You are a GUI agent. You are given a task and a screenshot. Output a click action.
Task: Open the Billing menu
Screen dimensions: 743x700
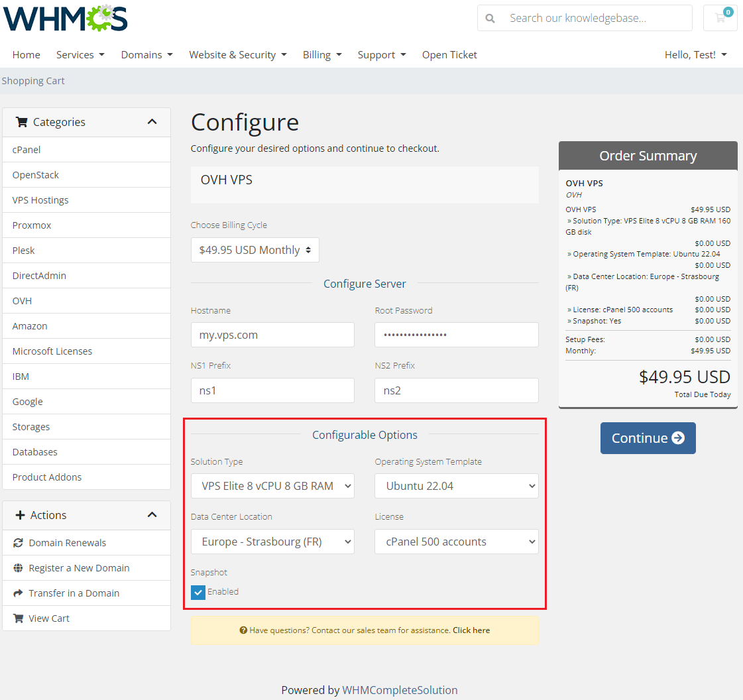click(x=322, y=55)
